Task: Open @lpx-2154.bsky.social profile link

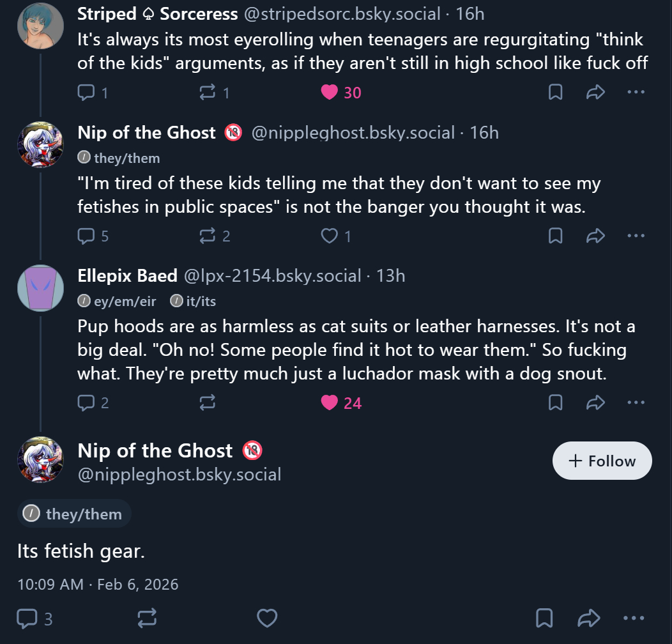Action: tap(272, 276)
